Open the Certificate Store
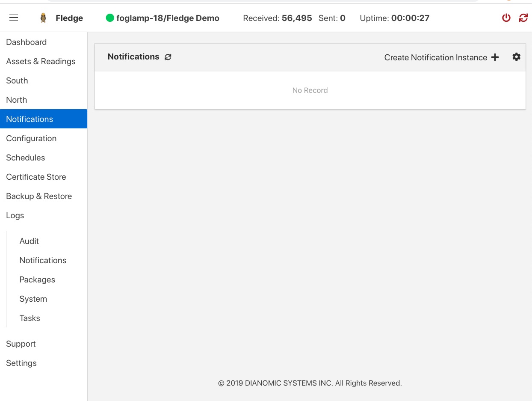 [36, 177]
